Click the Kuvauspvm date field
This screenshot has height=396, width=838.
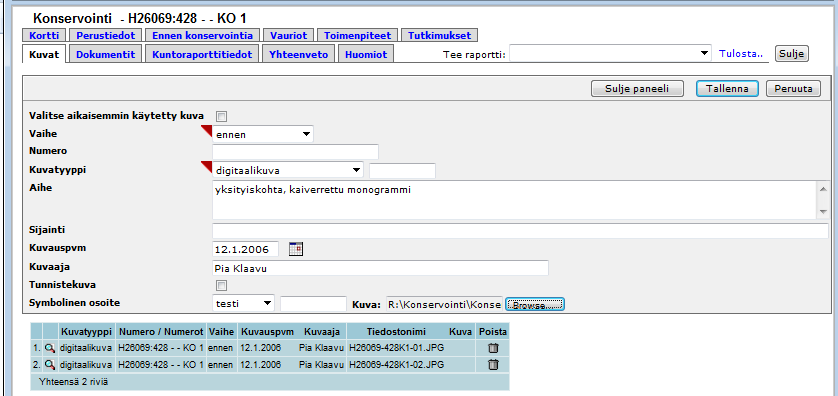[246, 249]
